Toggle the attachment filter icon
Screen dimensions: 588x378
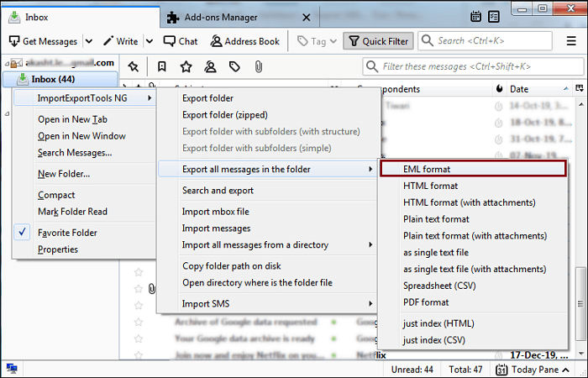[x=259, y=66]
